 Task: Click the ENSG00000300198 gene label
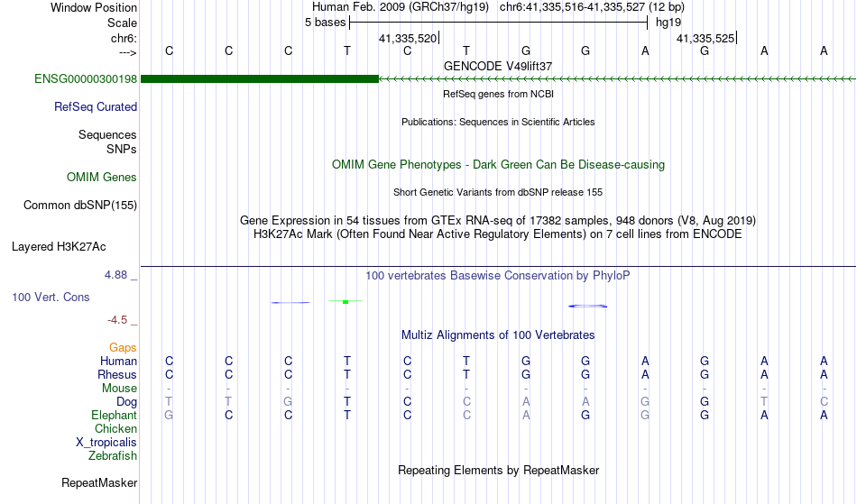(x=86, y=78)
